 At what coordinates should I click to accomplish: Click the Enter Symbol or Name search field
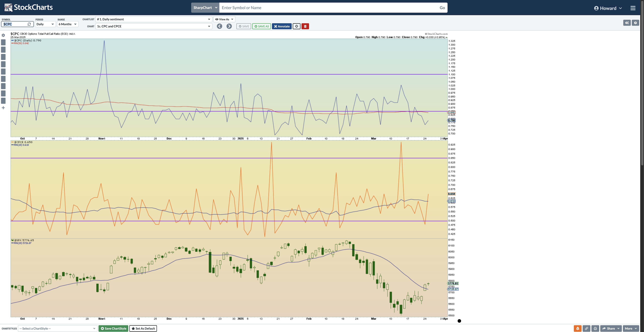pos(328,8)
